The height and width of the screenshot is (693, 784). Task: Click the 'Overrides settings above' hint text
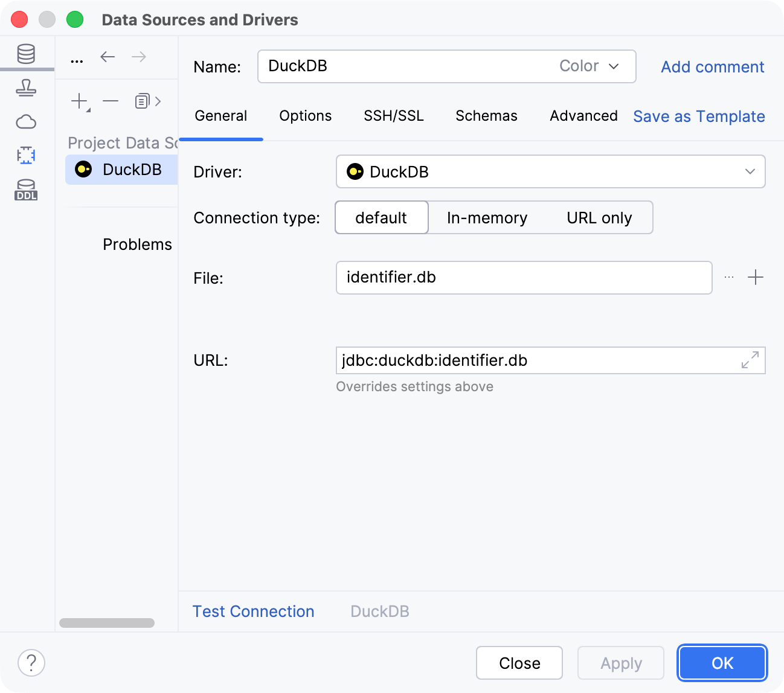[x=414, y=386]
